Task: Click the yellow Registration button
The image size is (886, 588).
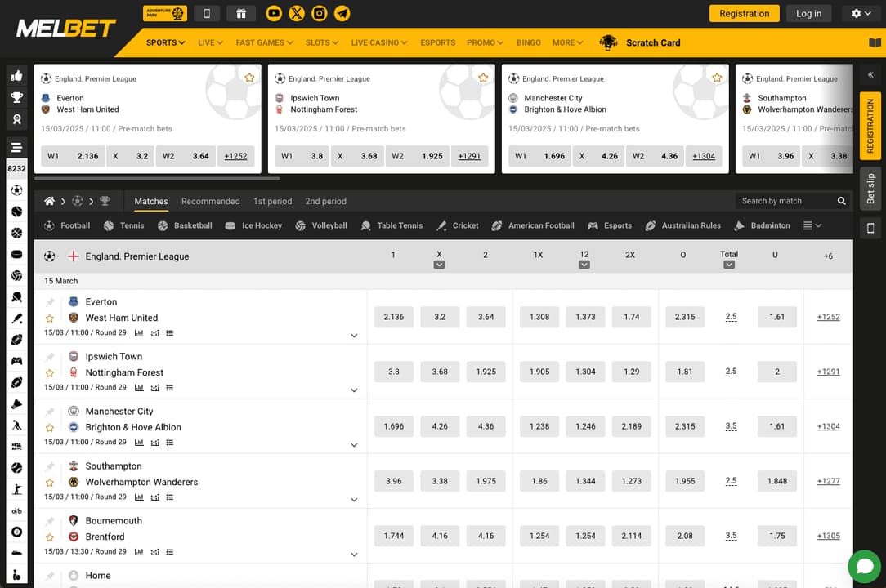Action: (x=744, y=13)
